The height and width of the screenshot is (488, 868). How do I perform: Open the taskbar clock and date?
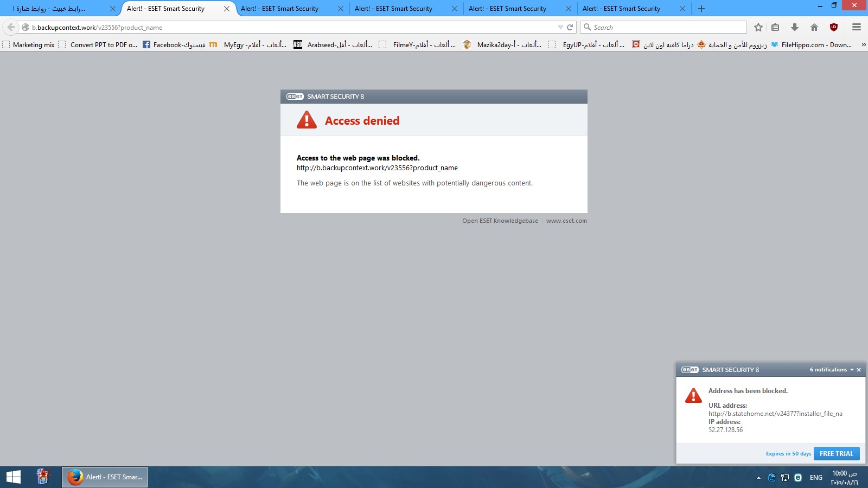pyautogui.click(x=845, y=478)
